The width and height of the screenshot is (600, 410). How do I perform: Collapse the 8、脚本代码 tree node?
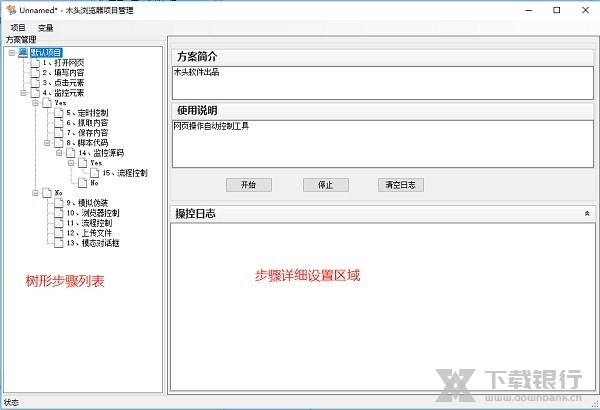click(46, 143)
